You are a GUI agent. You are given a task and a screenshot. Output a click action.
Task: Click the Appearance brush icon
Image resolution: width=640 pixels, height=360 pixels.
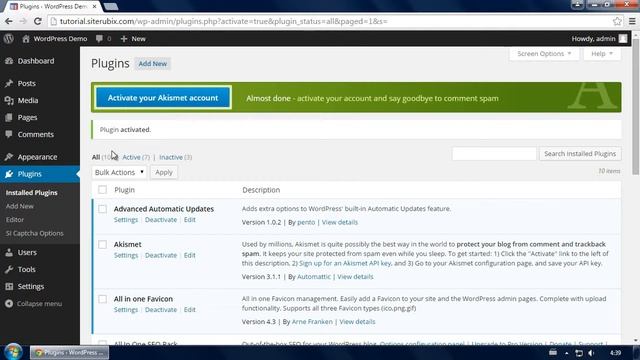[9, 157]
